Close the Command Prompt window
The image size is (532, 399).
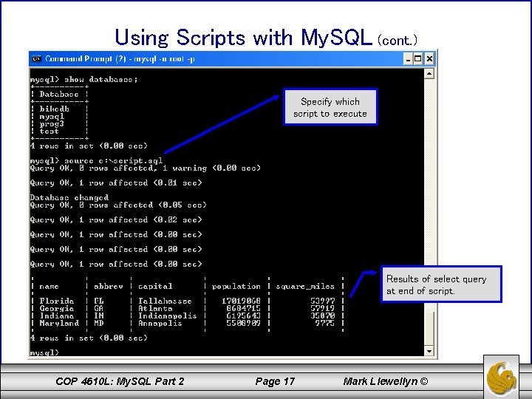click(429, 59)
